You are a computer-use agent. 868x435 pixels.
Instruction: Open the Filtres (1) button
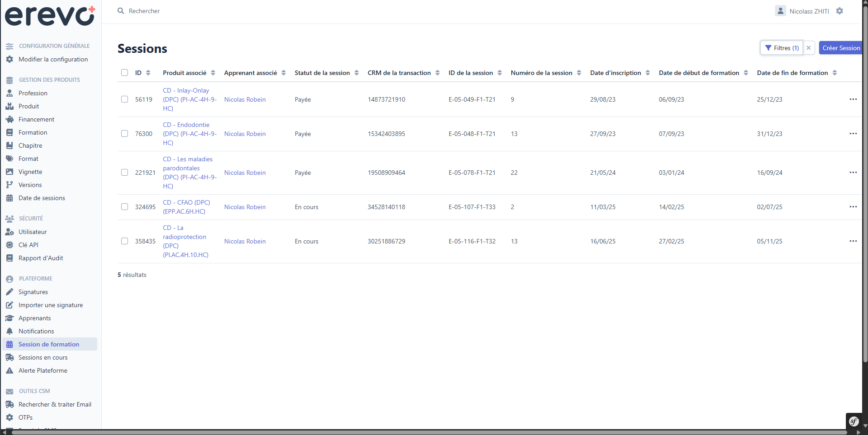[x=782, y=48]
